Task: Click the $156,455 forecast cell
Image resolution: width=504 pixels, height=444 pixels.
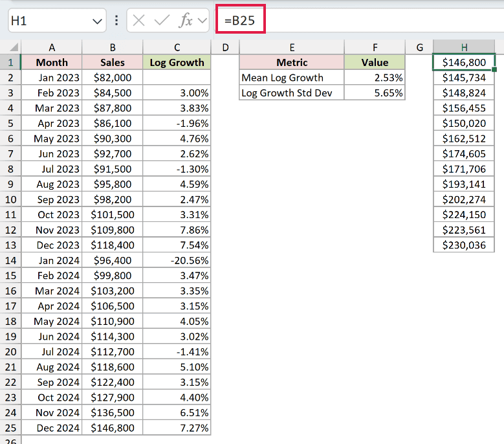Action: click(464, 108)
